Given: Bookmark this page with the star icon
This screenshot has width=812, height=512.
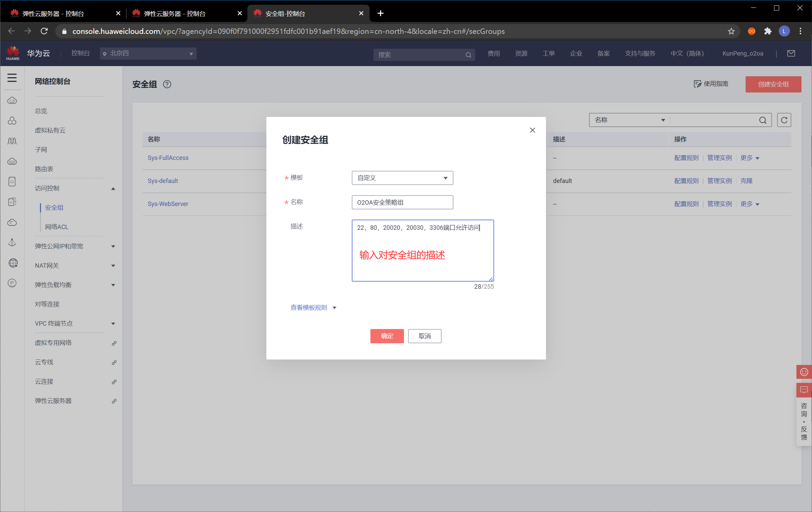Looking at the screenshot, I should tap(731, 31).
